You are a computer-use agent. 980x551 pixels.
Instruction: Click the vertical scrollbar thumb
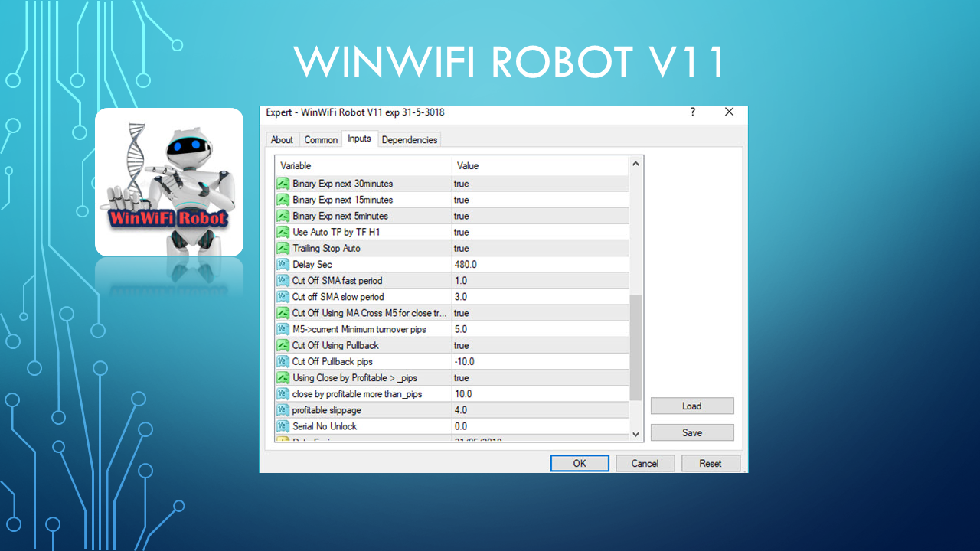[x=635, y=347]
